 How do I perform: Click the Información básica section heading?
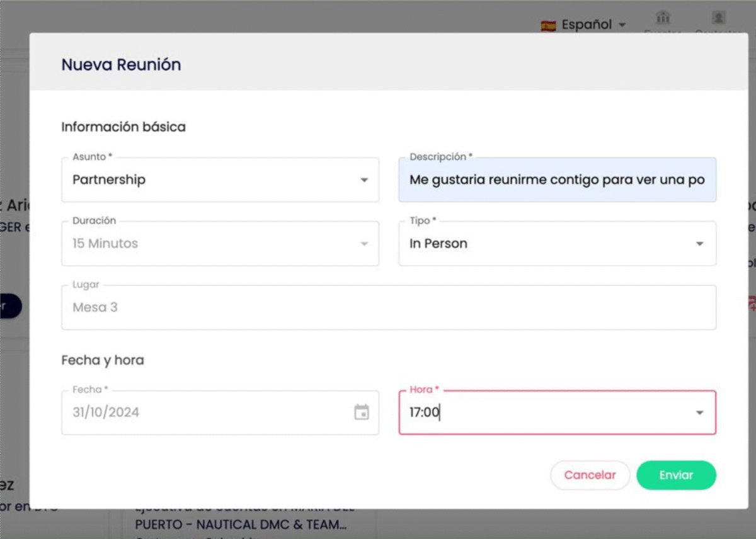(123, 127)
